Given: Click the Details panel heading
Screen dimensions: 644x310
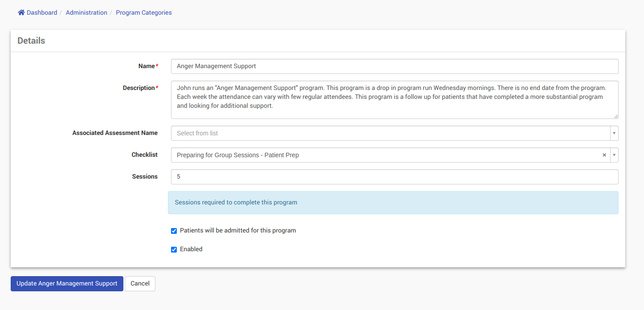Looking at the screenshot, I should coord(31,41).
